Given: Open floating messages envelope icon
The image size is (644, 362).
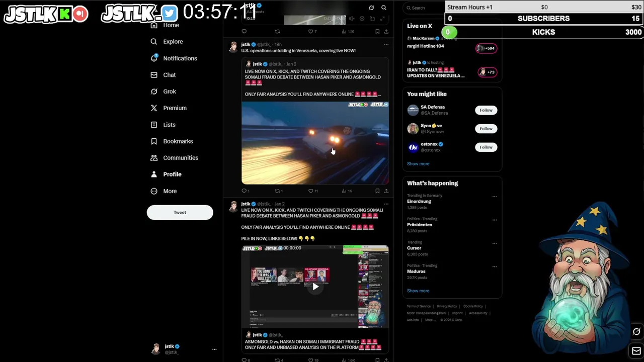Looking at the screenshot, I should point(636,351).
